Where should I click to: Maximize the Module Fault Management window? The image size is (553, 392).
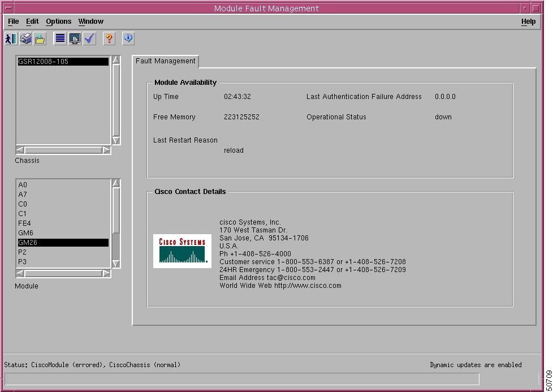click(535, 8)
